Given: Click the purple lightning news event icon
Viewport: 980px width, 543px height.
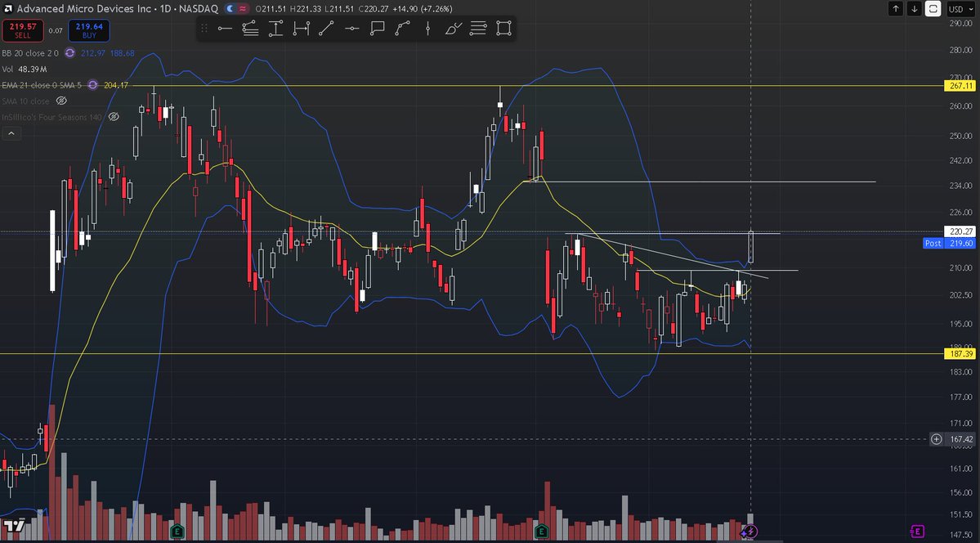Looking at the screenshot, I should tap(750, 532).
